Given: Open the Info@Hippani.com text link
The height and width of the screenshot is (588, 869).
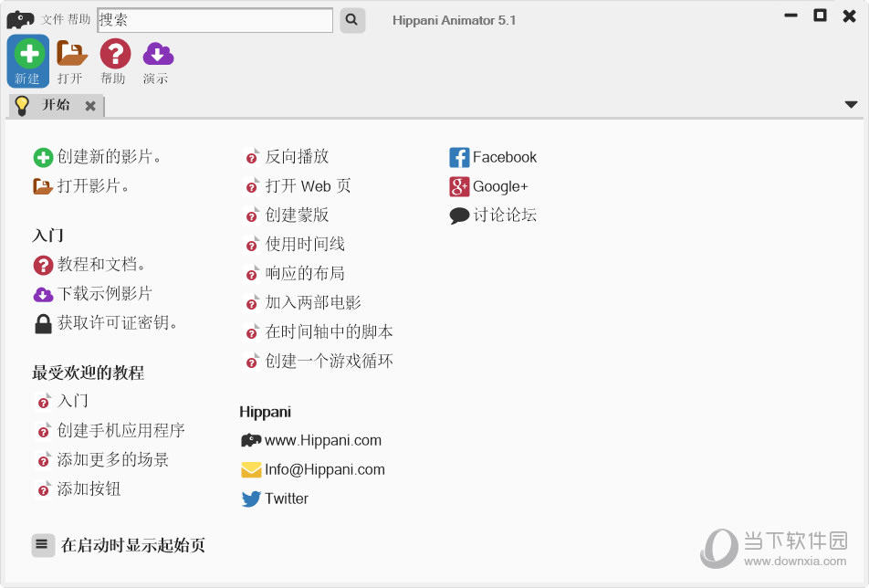Looking at the screenshot, I should 325,470.
